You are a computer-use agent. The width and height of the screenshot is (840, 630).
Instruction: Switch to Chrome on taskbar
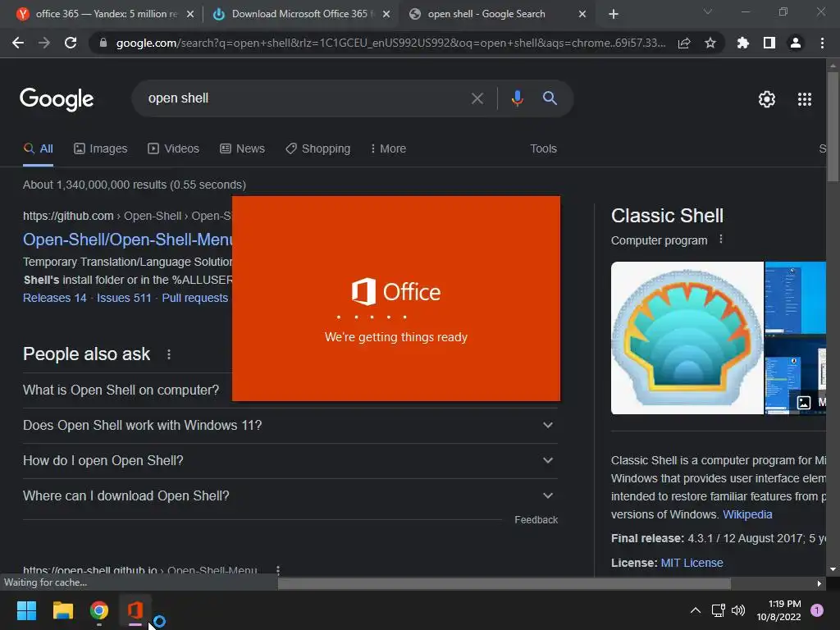99,610
